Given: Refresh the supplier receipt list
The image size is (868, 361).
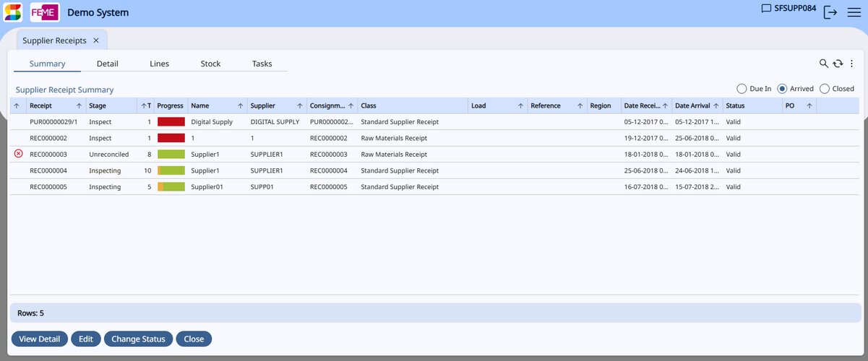Looking at the screenshot, I should tap(838, 64).
